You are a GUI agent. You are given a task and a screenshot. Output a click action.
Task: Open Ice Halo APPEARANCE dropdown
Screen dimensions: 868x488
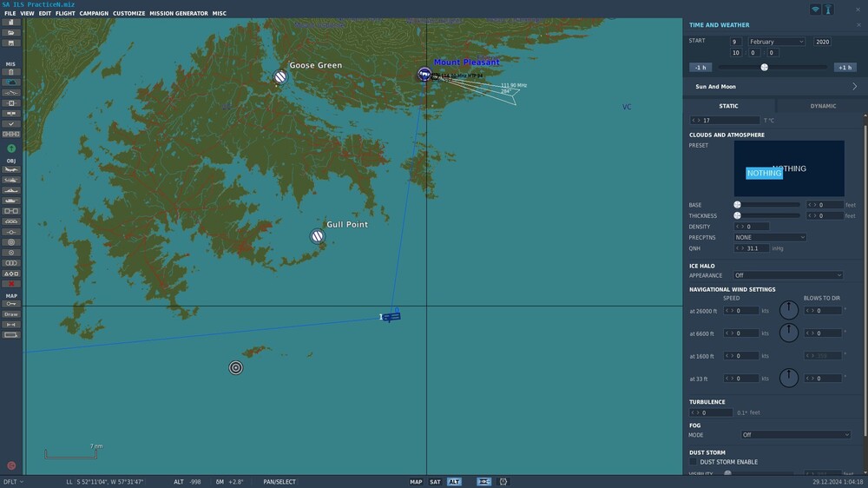788,275
